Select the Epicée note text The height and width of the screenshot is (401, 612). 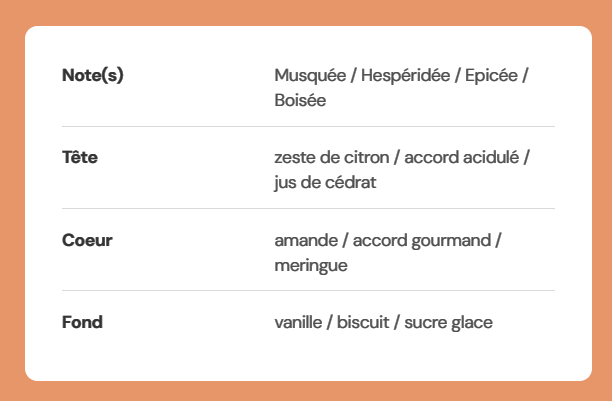(x=491, y=75)
